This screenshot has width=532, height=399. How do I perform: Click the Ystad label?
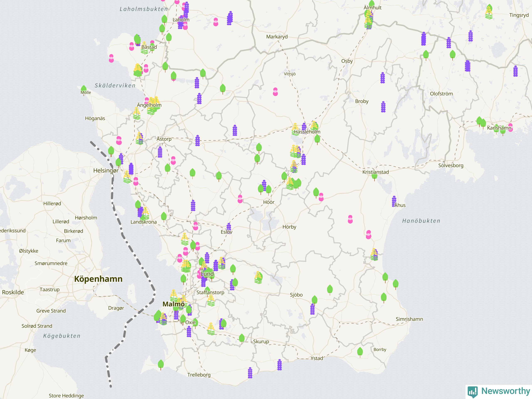coord(317,358)
